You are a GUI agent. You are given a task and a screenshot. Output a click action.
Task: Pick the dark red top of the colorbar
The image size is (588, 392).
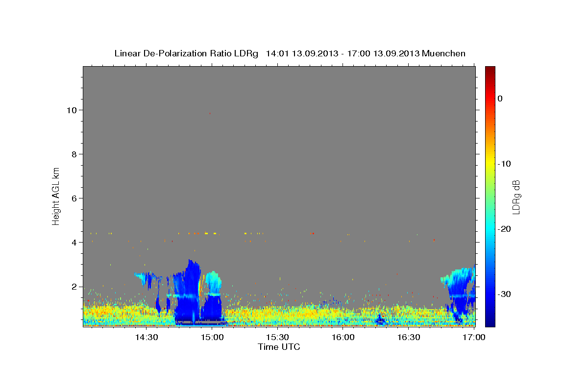(490, 70)
